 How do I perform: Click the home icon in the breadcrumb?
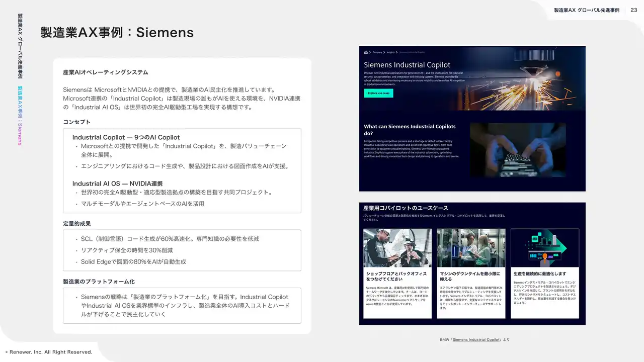tap(366, 52)
